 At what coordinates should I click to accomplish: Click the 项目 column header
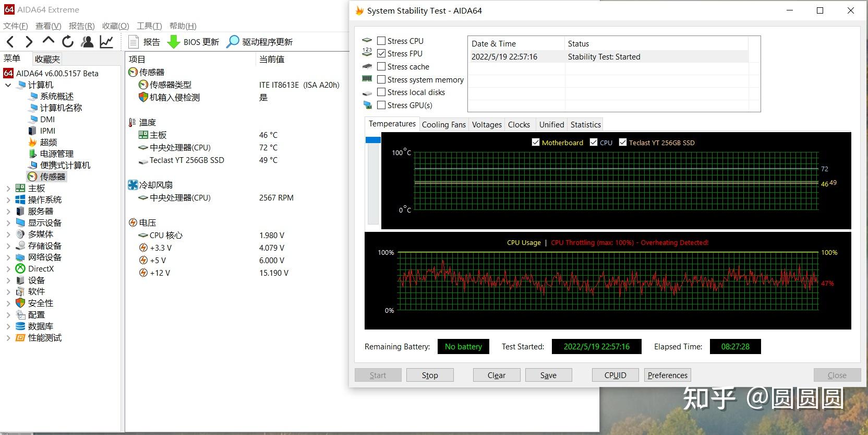[191, 59]
